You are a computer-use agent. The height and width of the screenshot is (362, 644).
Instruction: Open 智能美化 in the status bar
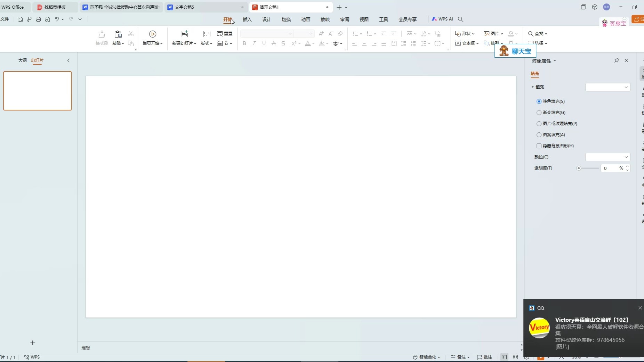[x=426, y=357]
